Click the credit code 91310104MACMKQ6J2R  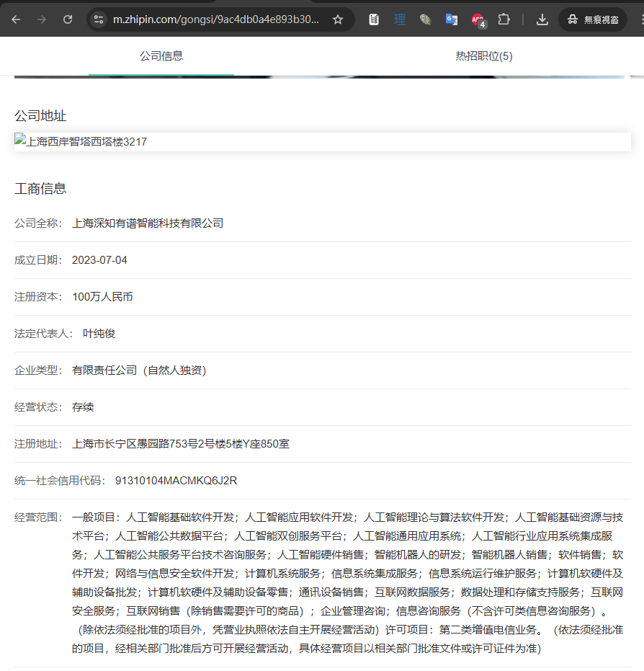[176, 481]
